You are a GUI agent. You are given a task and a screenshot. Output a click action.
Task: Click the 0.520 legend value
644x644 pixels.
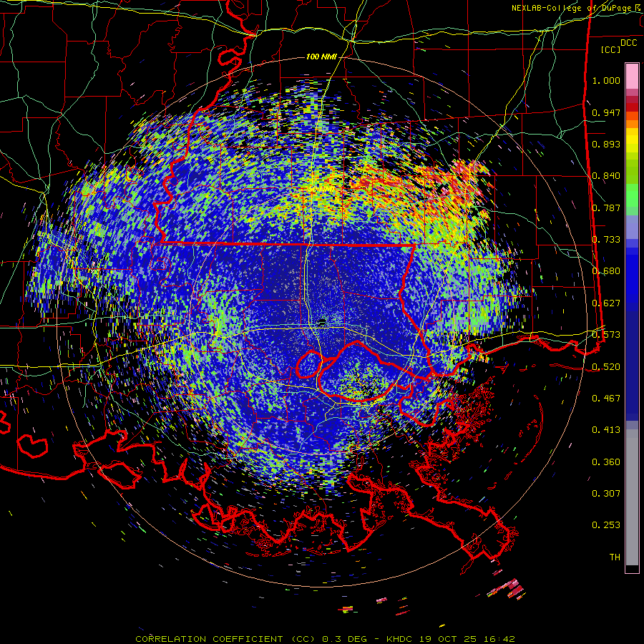[x=606, y=366]
